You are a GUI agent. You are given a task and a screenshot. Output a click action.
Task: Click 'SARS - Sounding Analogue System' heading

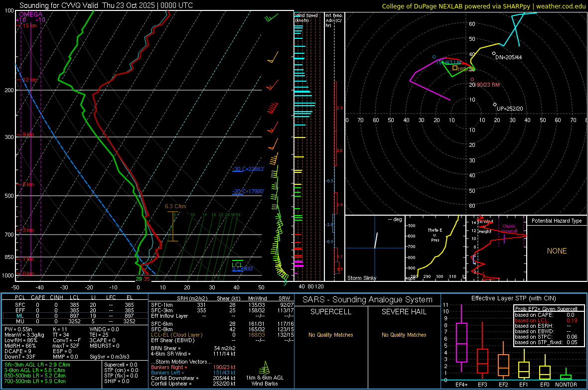pyautogui.click(x=367, y=300)
